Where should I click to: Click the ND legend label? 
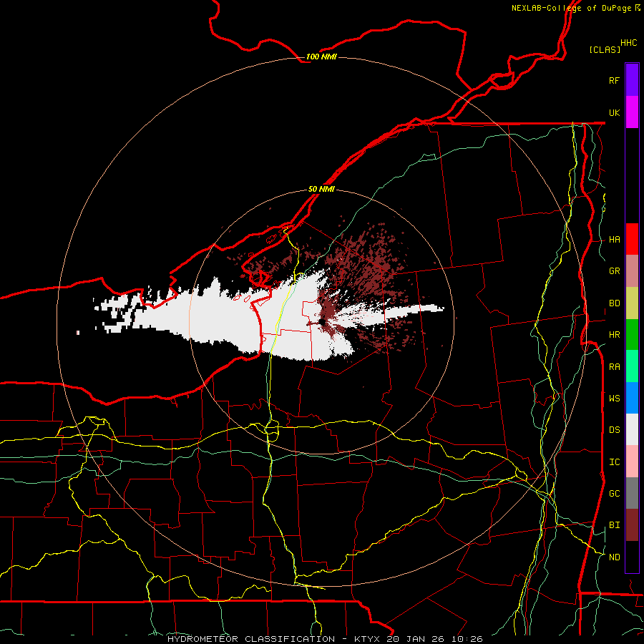[614, 557]
